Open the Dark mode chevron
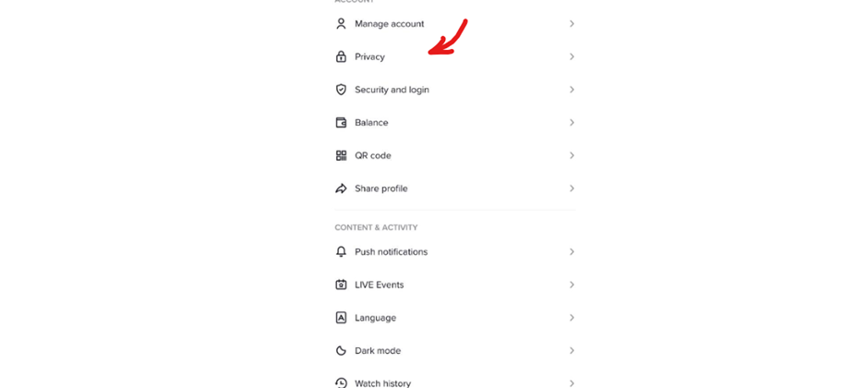The width and height of the screenshot is (868, 388). pyautogui.click(x=572, y=351)
